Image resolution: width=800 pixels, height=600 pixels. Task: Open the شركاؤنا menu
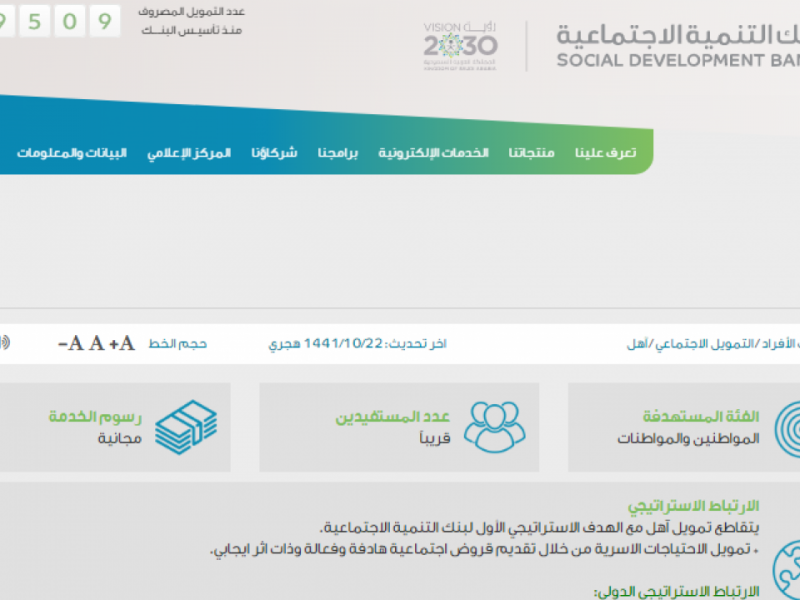pyautogui.click(x=274, y=153)
